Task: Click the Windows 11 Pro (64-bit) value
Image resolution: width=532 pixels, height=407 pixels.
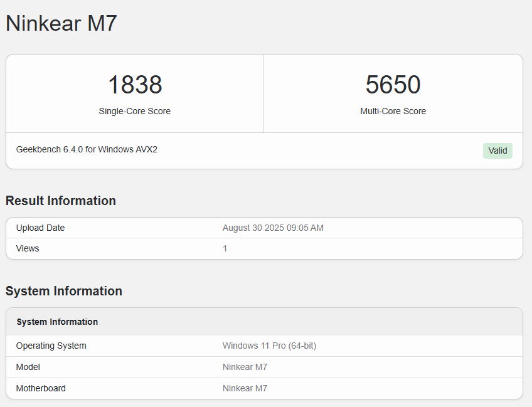Action: coord(269,346)
